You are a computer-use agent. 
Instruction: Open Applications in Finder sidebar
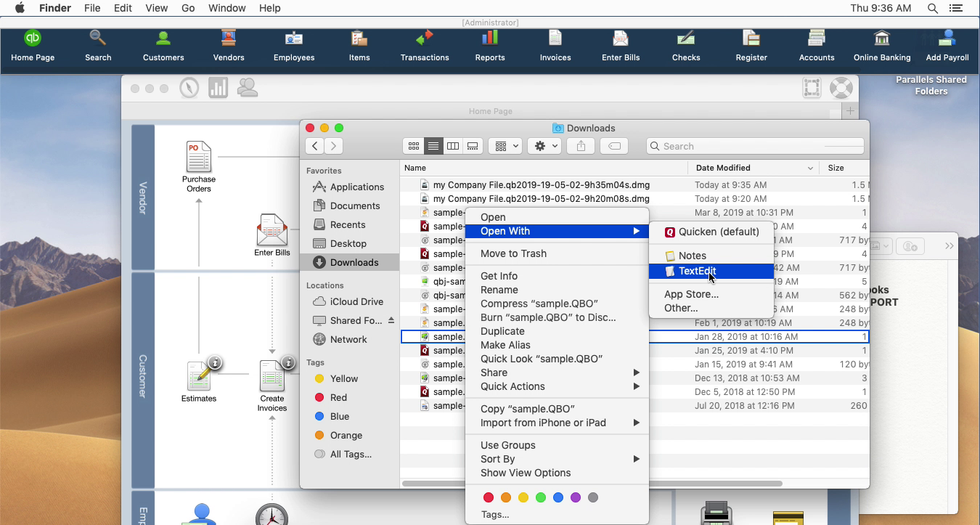point(349,187)
